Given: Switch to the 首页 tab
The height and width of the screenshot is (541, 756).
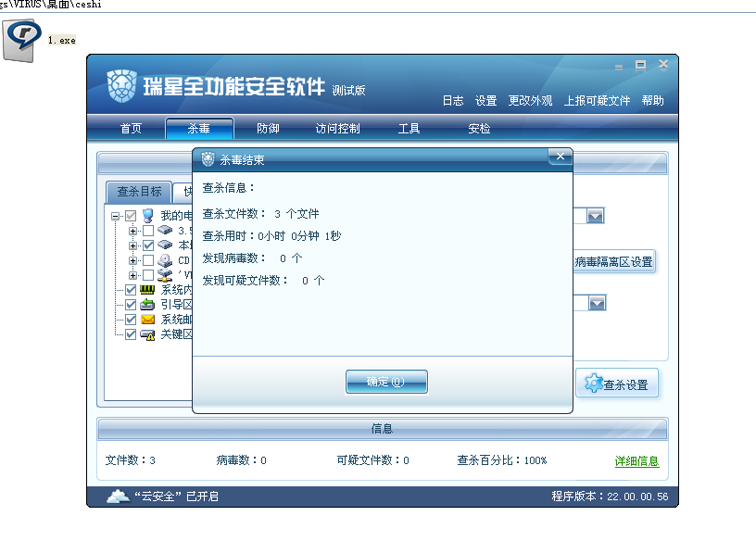Looking at the screenshot, I should 131,128.
